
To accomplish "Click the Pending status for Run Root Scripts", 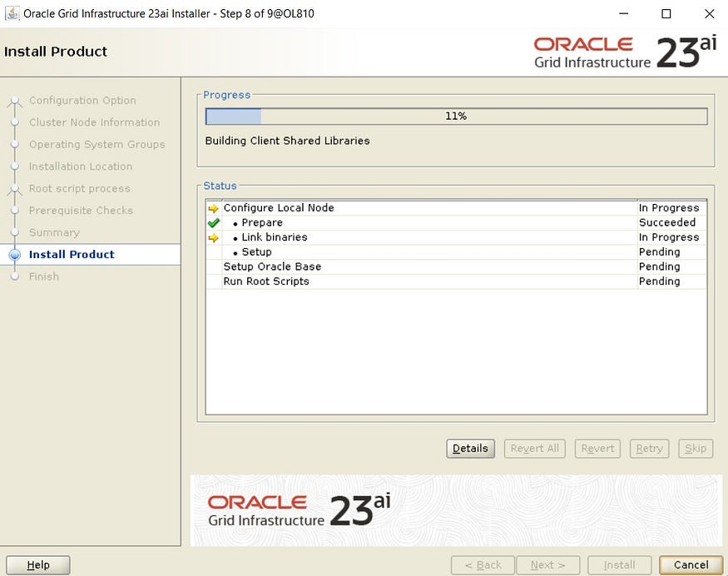I will 659,281.
